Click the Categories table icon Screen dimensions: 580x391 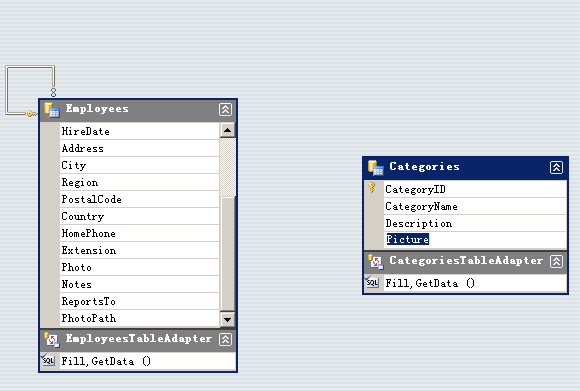pos(376,168)
